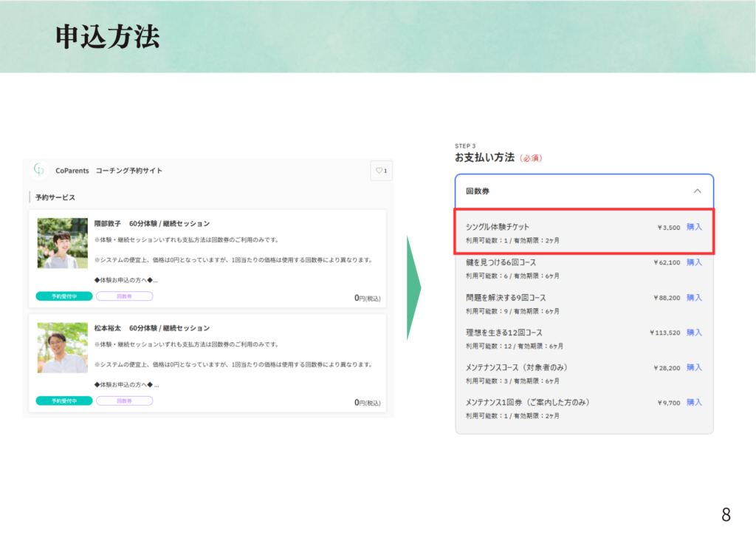Click 購入 for メンテナンス1回券
This screenshot has width=756, height=535.
coord(694,402)
